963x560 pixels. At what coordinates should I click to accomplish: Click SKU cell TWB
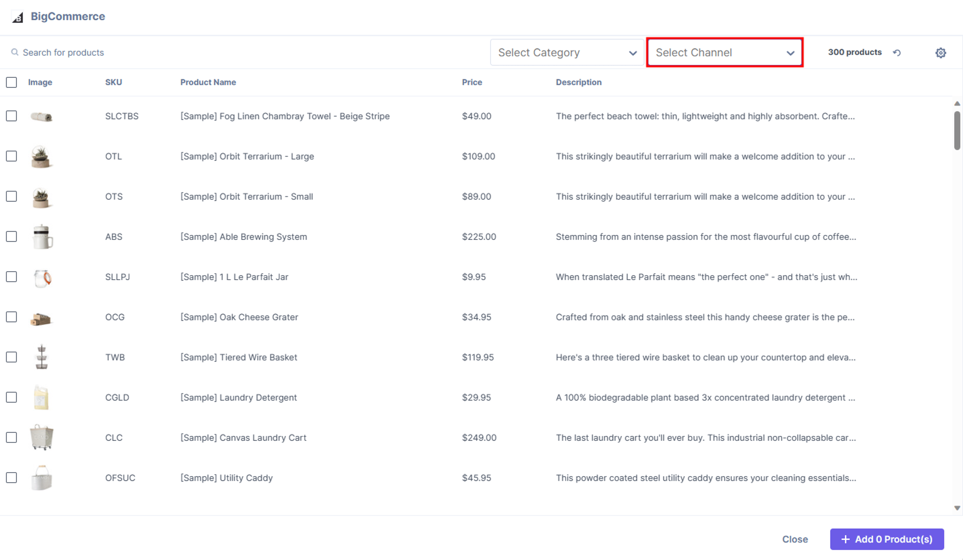tap(115, 357)
